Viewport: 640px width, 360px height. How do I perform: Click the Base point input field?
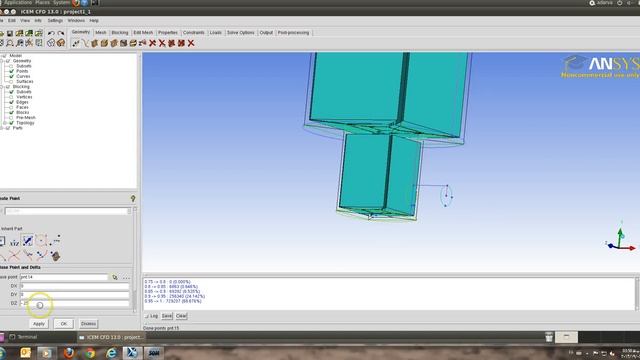tap(64, 277)
